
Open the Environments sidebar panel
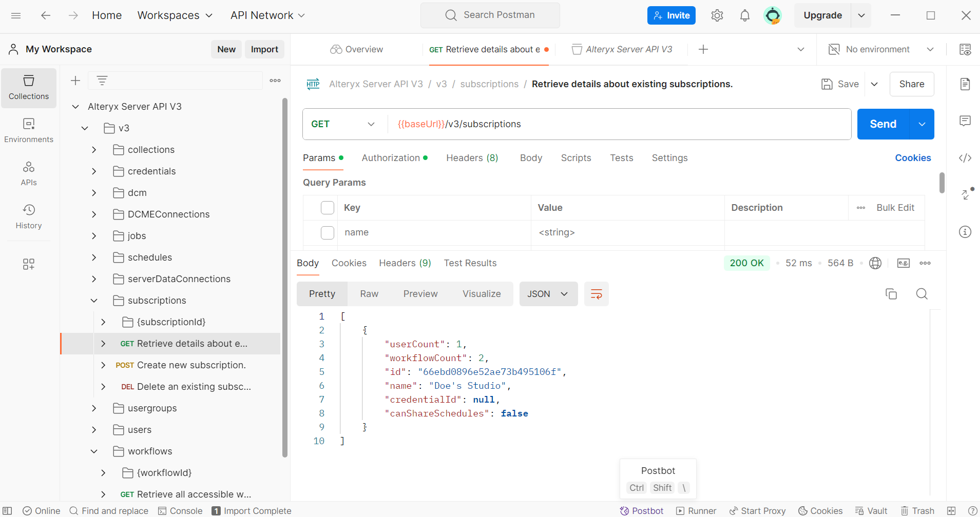click(29, 130)
